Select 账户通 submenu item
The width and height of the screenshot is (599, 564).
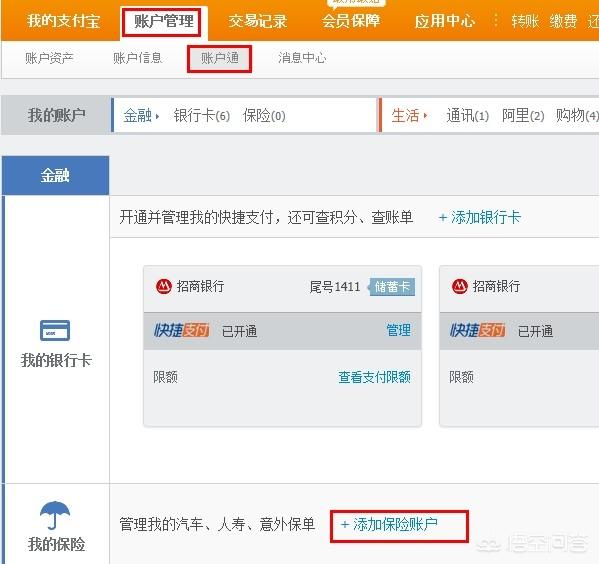(x=220, y=58)
